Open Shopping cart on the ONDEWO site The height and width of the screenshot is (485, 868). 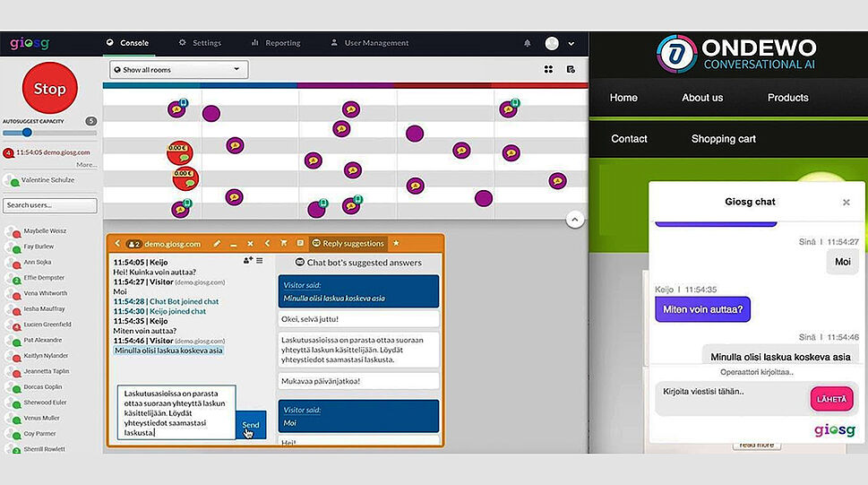(723, 139)
